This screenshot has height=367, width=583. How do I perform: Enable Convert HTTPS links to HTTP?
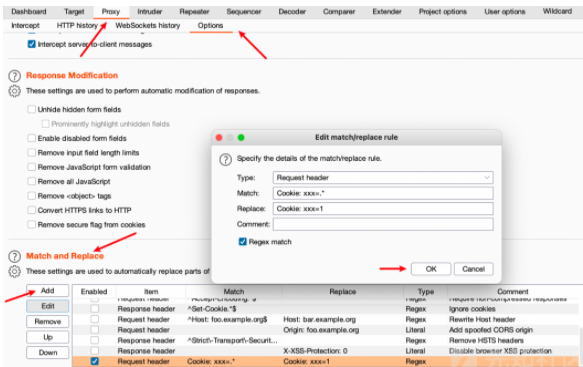[x=32, y=210]
